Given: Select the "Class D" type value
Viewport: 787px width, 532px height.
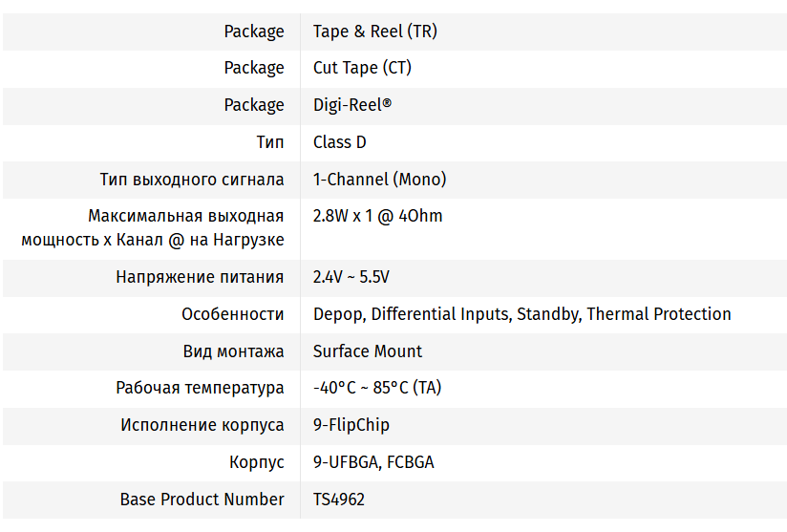Looking at the screenshot, I should (339, 142).
